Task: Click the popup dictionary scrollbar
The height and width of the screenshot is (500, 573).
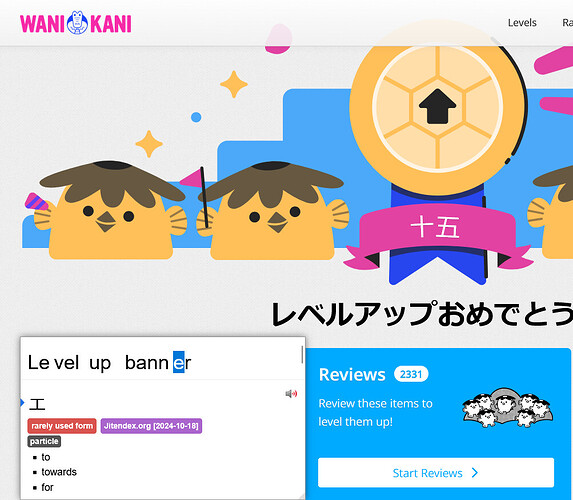Action: 302,355
